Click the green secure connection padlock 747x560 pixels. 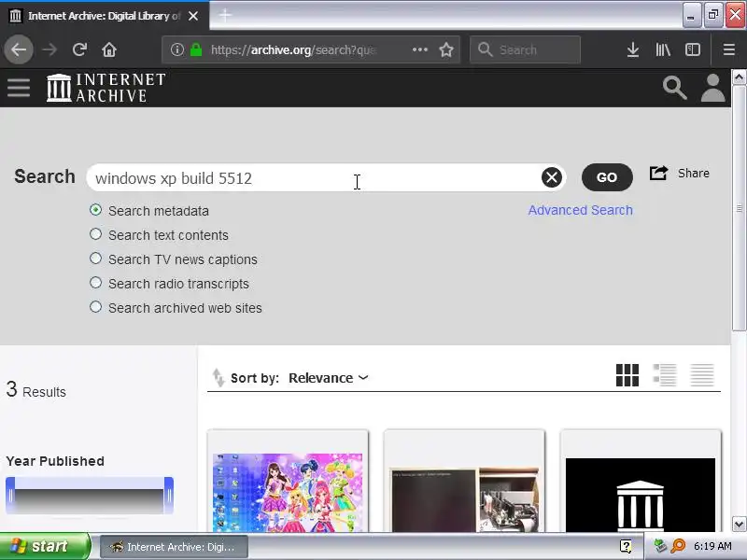point(196,49)
